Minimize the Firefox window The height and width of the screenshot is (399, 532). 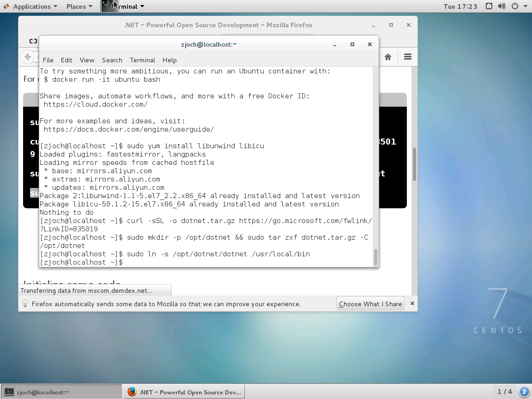point(374,25)
